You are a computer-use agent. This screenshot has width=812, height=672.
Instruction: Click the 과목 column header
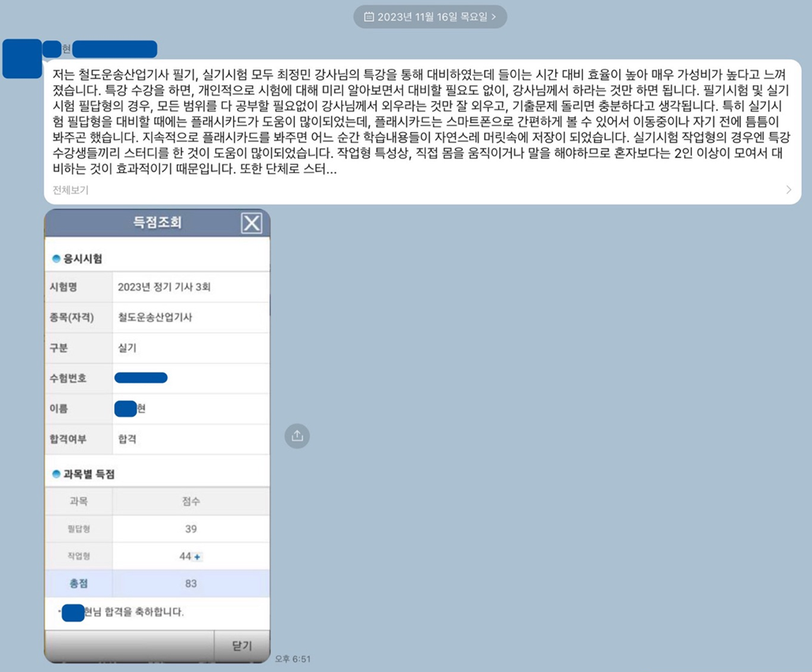point(79,501)
